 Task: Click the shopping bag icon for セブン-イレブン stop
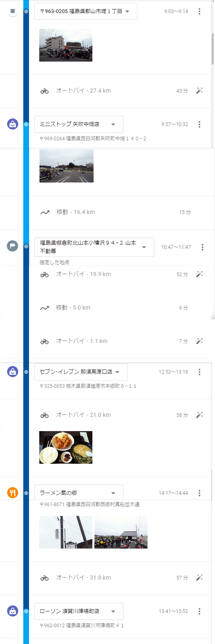click(x=13, y=372)
